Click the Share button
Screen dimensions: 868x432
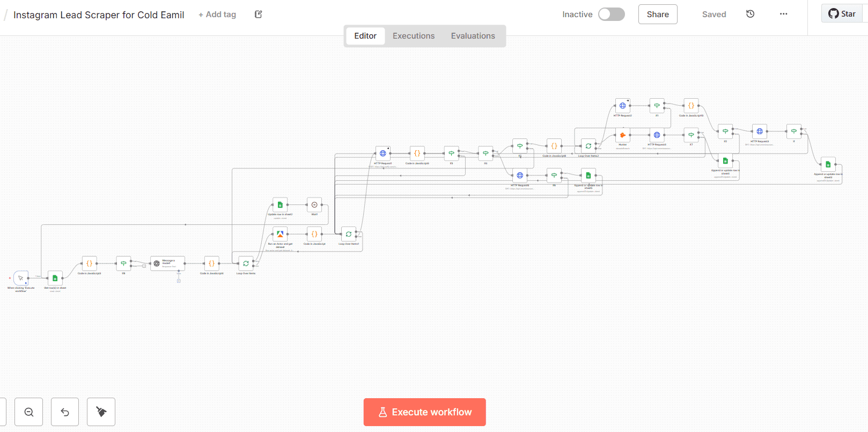pos(657,14)
